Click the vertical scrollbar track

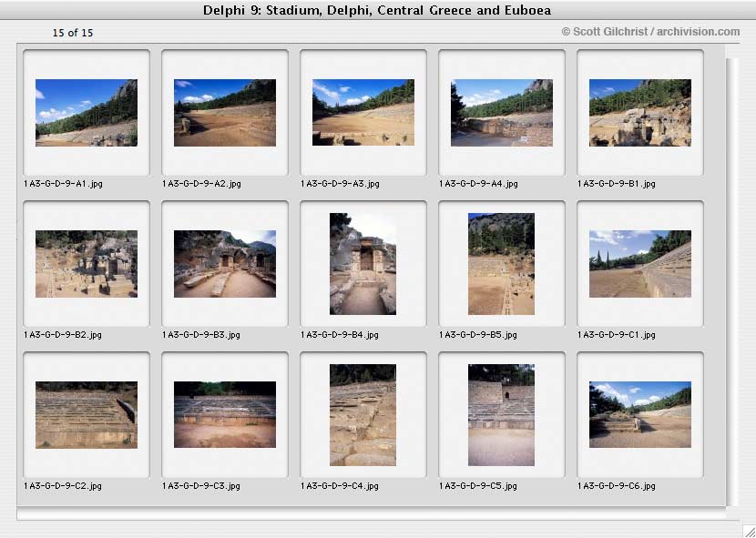pyautogui.click(x=732, y=282)
